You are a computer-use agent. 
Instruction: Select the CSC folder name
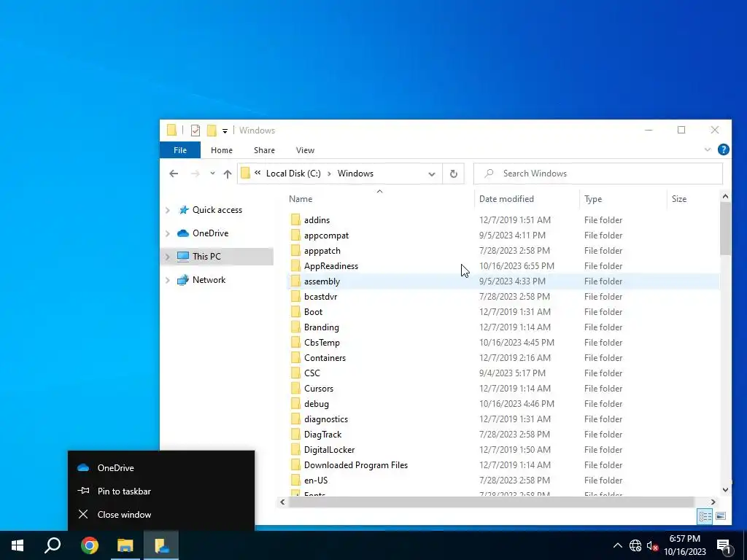point(312,373)
